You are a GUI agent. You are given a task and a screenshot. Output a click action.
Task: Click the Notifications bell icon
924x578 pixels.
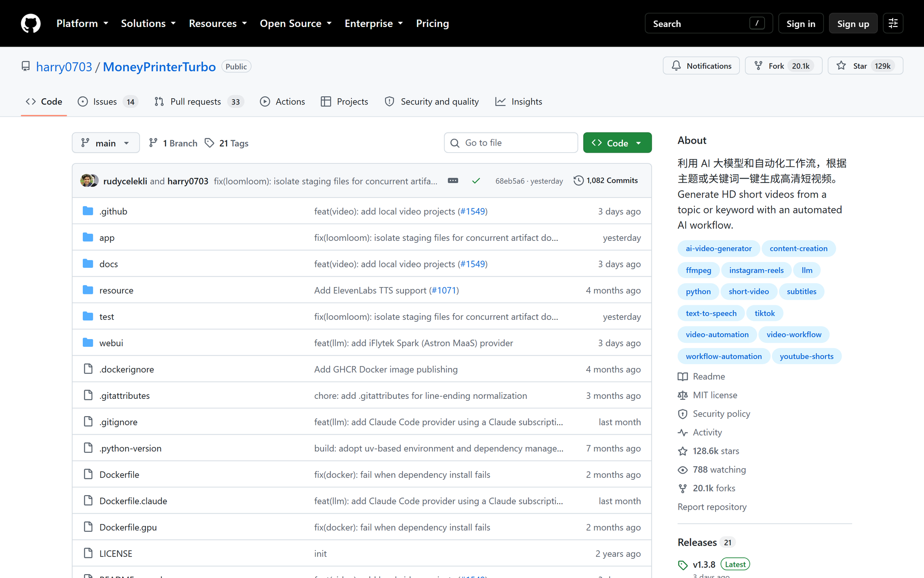tap(676, 66)
